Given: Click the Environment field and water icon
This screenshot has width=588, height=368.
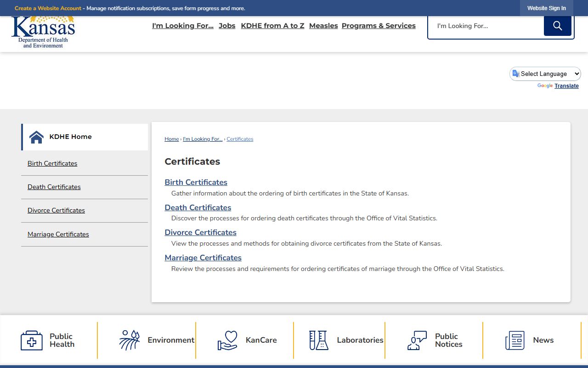Looking at the screenshot, I should coord(130,340).
